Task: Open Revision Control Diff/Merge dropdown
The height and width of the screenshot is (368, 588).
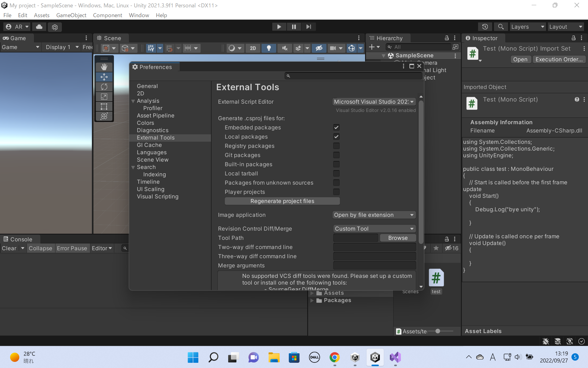Action: coord(374,229)
